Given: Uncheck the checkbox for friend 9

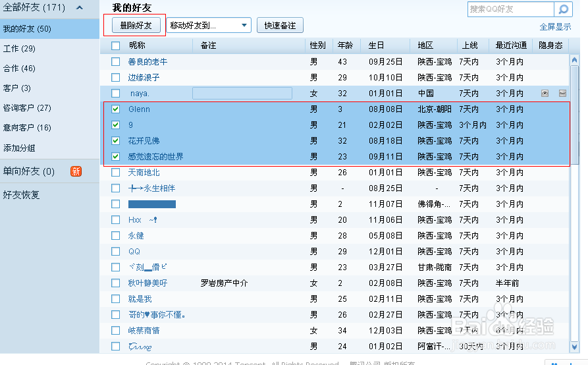Looking at the screenshot, I should tap(115, 125).
